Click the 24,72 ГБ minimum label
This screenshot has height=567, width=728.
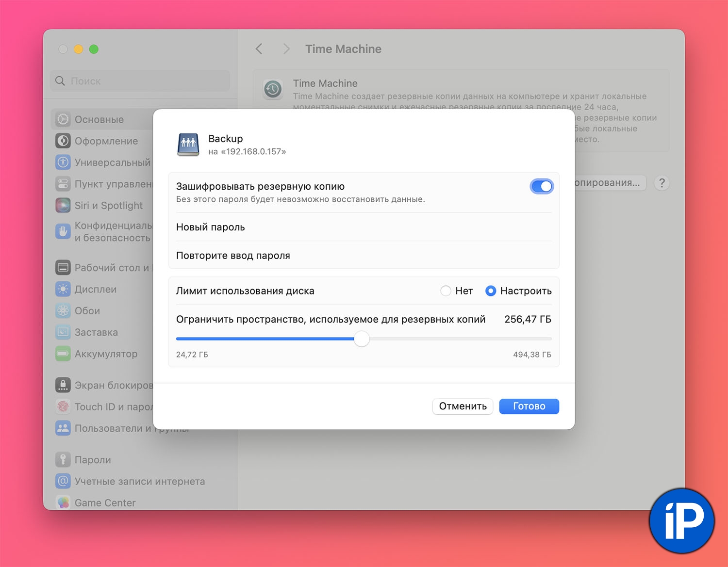tap(192, 355)
